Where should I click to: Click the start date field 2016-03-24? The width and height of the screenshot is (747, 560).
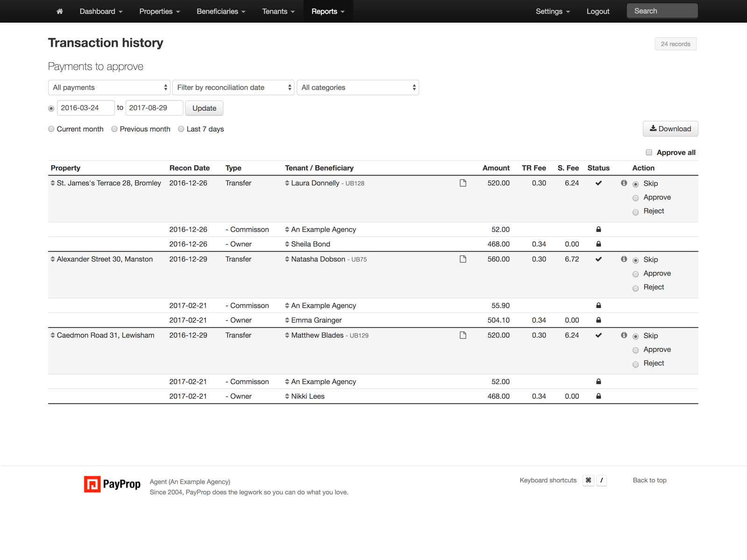point(86,108)
